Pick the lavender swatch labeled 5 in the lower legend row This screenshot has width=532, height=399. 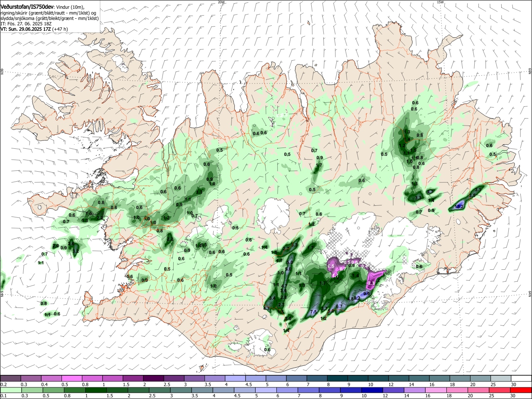click(266, 390)
